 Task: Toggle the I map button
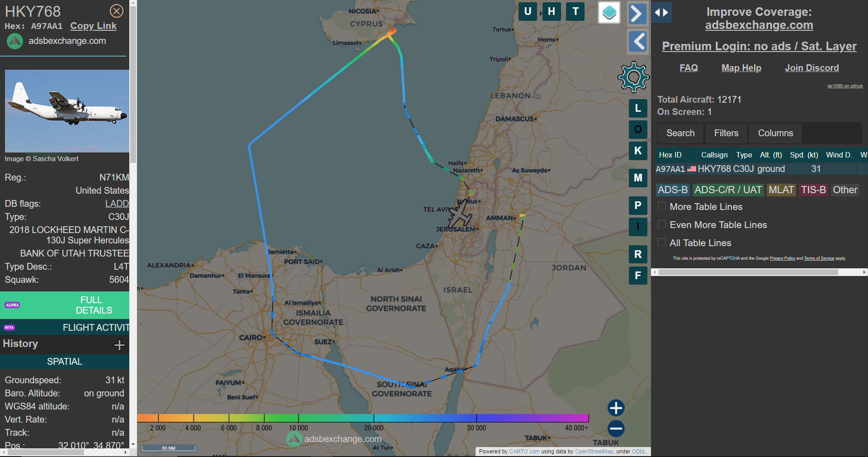[x=638, y=227]
